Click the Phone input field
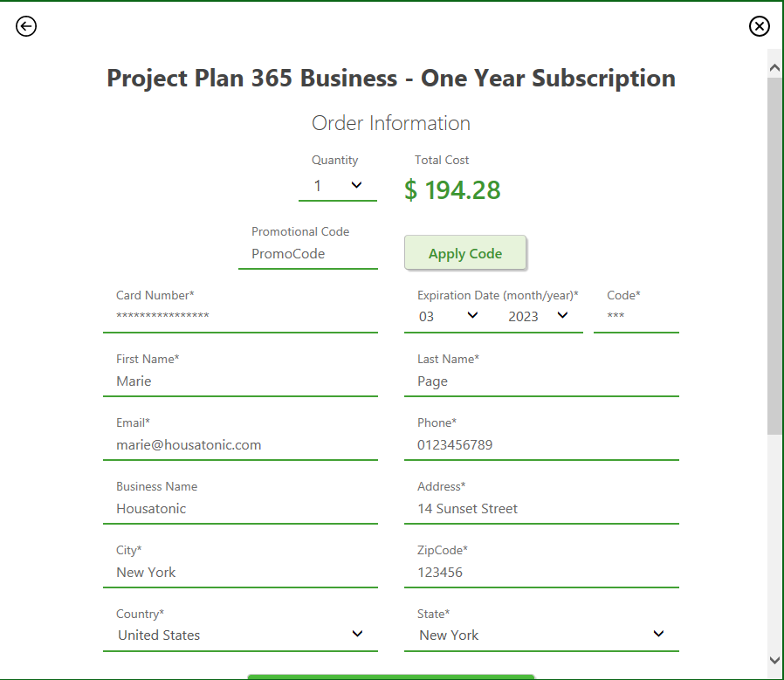This screenshot has width=784, height=680. (x=541, y=444)
